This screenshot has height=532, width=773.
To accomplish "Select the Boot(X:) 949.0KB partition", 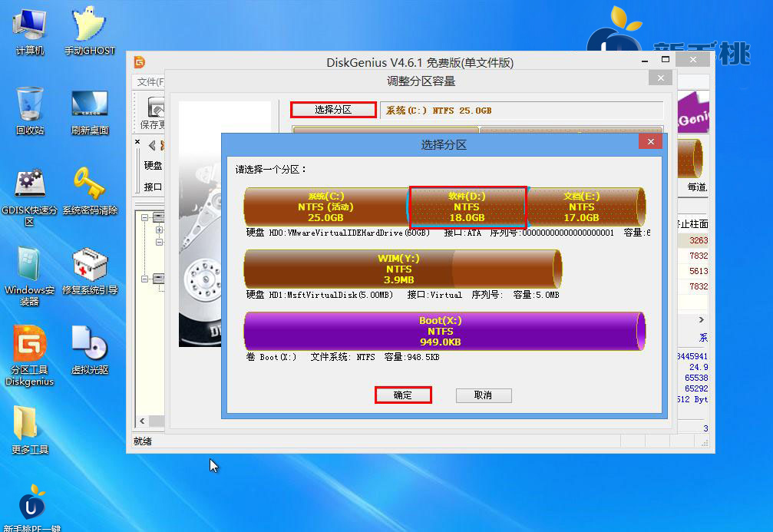I will tap(444, 332).
